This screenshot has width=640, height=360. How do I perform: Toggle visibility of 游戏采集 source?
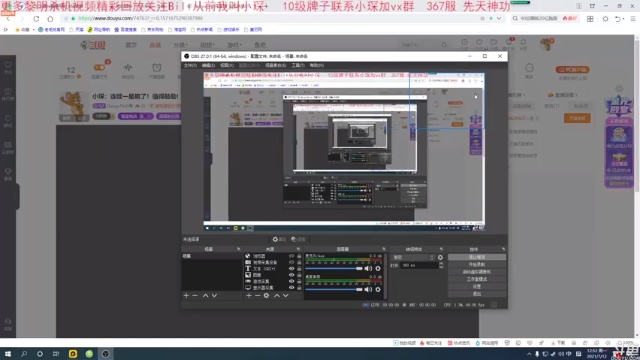pyautogui.click(x=291, y=281)
